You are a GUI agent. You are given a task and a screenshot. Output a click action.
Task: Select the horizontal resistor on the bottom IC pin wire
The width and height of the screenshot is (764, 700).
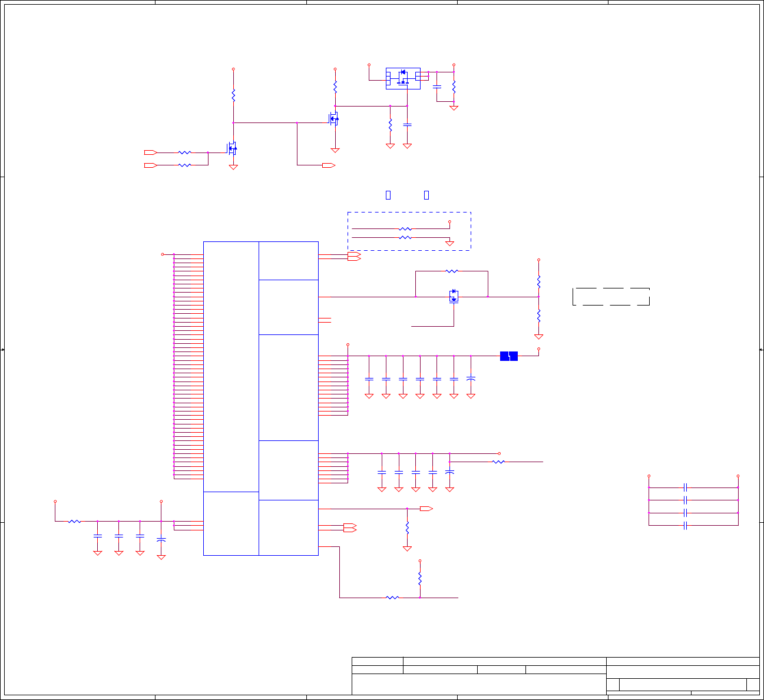pos(392,598)
